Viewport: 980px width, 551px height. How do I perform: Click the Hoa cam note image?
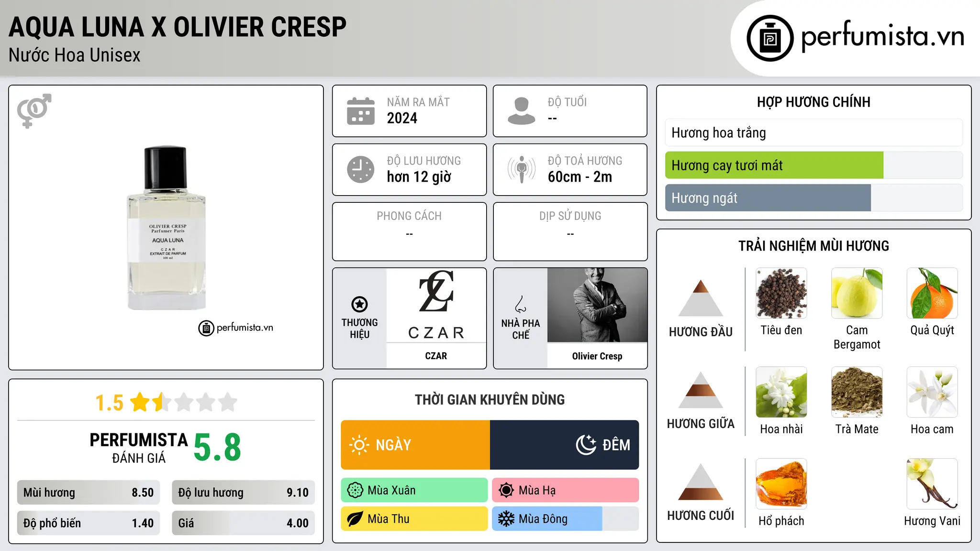click(932, 392)
